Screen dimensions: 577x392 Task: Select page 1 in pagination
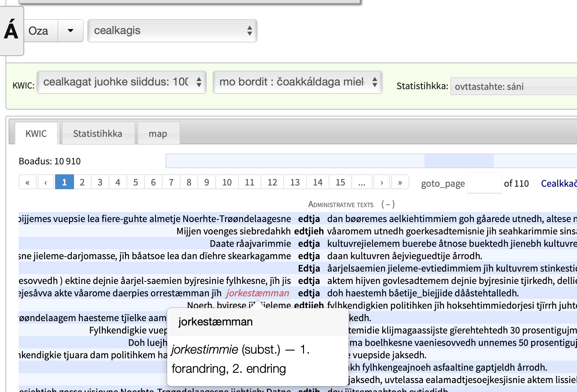pos(64,182)
